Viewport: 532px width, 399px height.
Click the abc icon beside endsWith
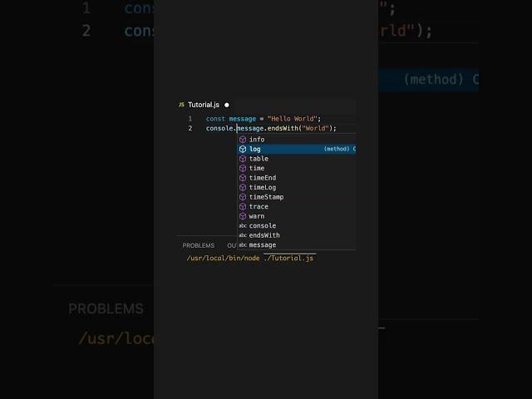click(x=243, y=235)
